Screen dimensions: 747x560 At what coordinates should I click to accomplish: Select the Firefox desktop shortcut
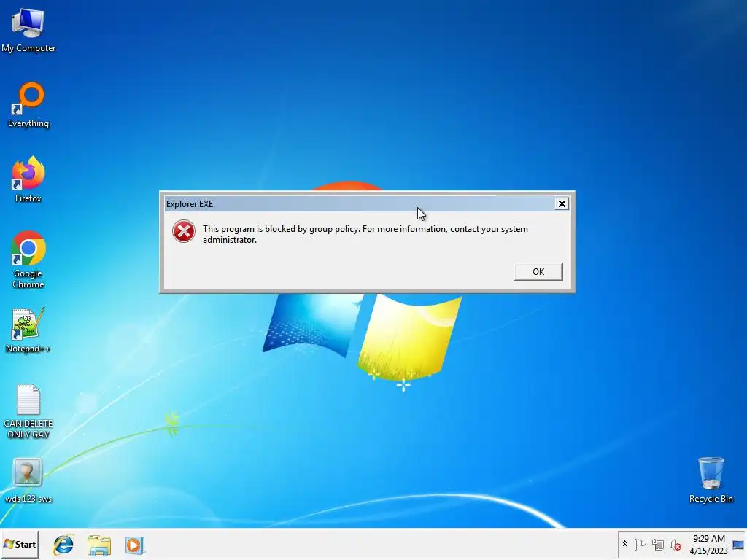point(28,179)
